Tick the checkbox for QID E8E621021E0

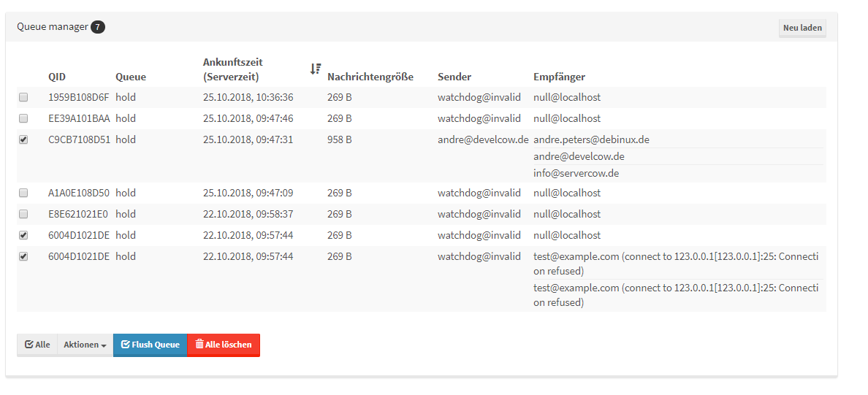[x=23, y=214]
